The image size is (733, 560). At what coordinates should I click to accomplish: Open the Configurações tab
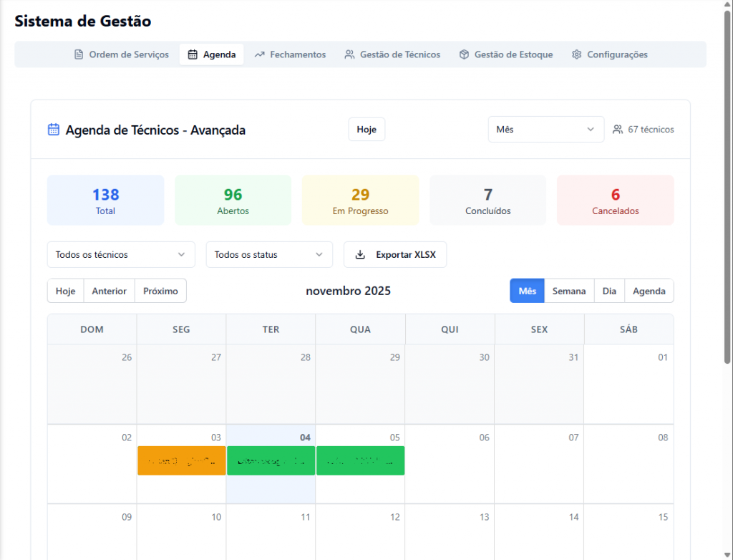pos(609,54)
